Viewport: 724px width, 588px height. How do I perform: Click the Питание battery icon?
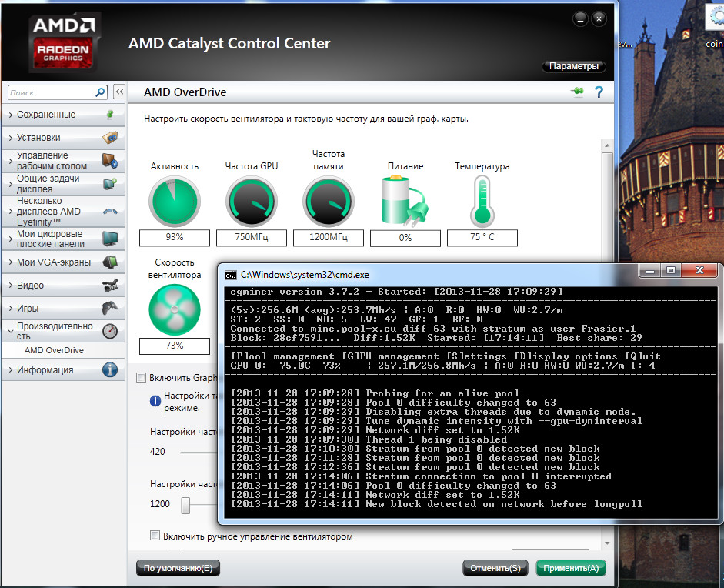point(405,202)
